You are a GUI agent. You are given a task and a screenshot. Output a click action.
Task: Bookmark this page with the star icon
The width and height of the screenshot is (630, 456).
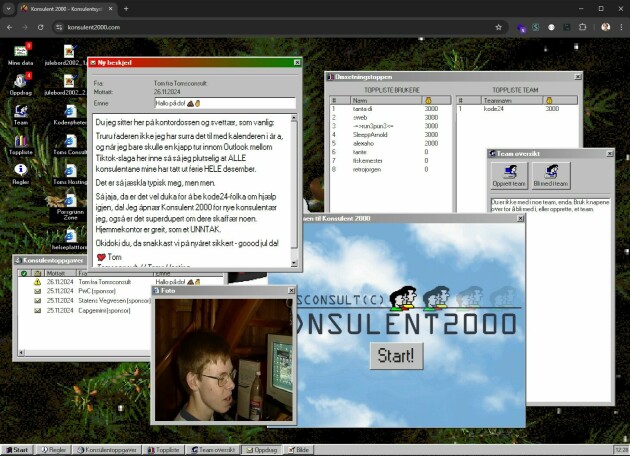point(498,27)
